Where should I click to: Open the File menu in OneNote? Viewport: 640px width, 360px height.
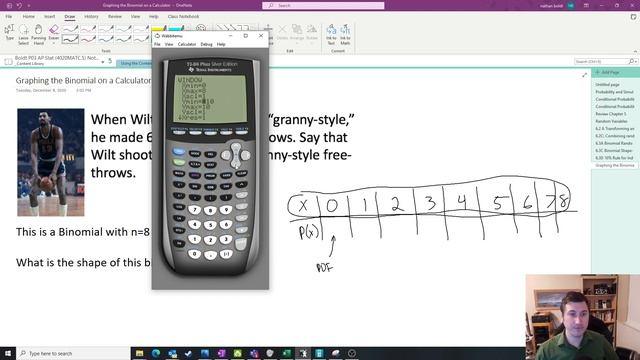(x=9, y=16)
